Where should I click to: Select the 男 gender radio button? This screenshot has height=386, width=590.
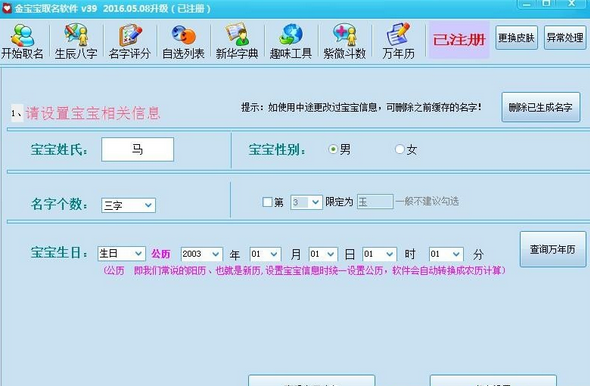coord(333,149)
